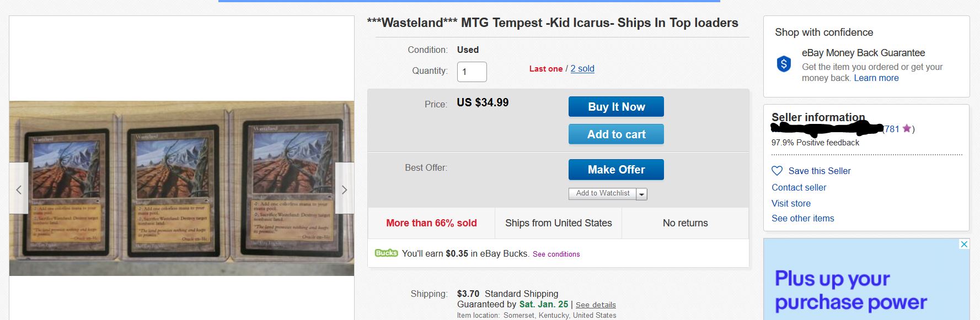Click See other items link

pyautogui.click(x=802, y=218)
